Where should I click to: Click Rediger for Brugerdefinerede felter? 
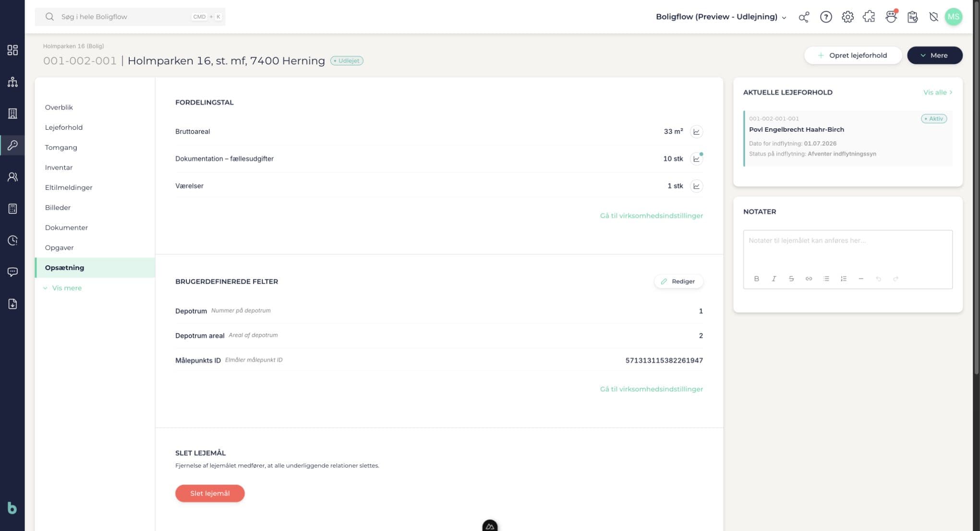tap(678, 282)
